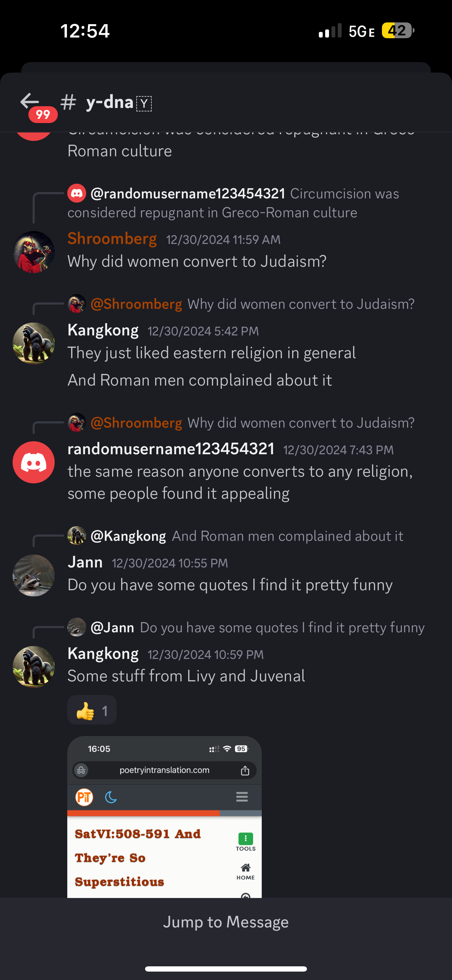452x980 pixels.
Task: Open the poetryintranslation.com screenshot attachment
Action: tap(164, 817)
